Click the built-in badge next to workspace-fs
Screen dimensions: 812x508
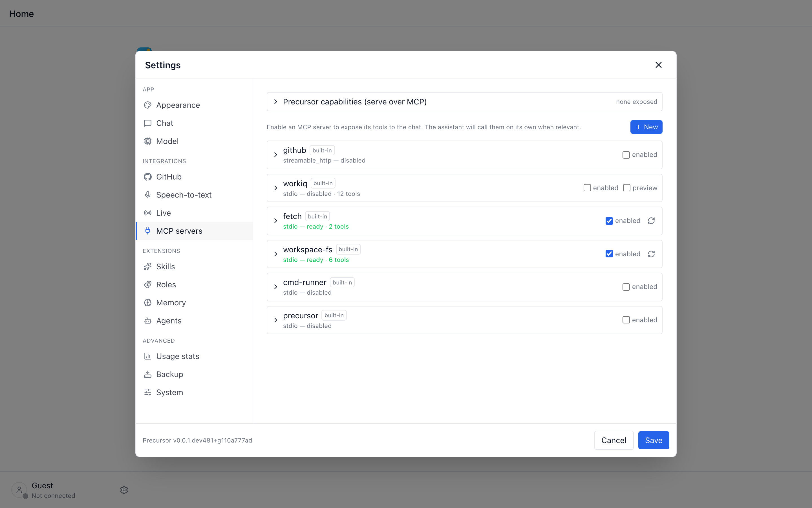348,249
